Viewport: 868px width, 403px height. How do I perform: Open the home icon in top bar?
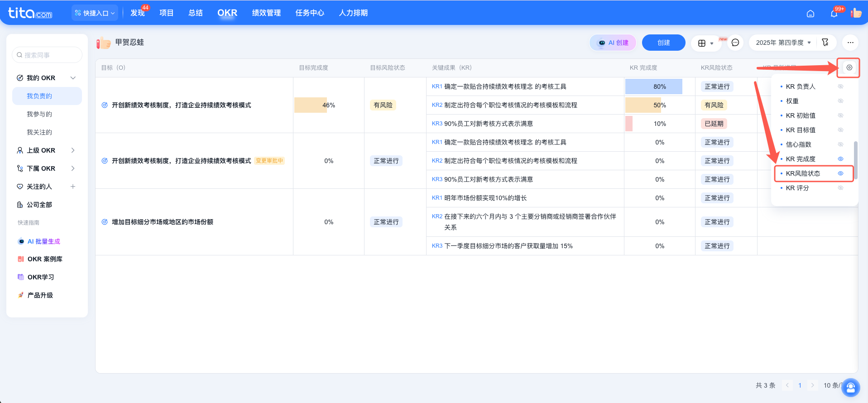click(810, 14)
